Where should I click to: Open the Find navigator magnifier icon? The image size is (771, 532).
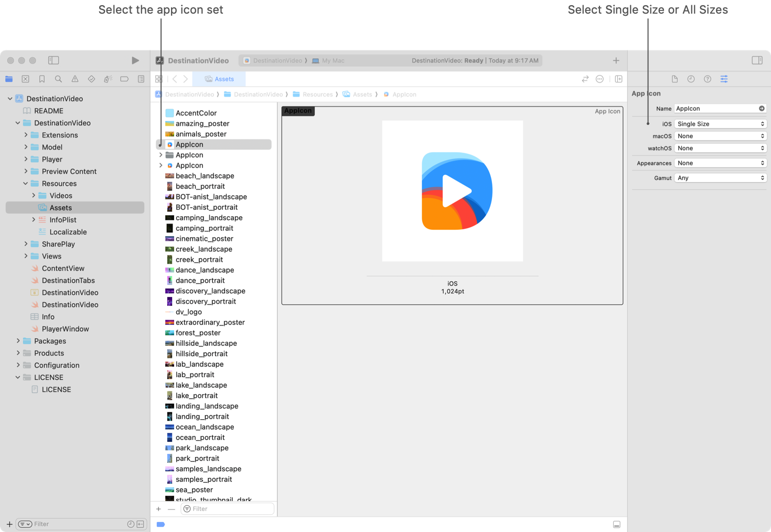pos(58,79)
